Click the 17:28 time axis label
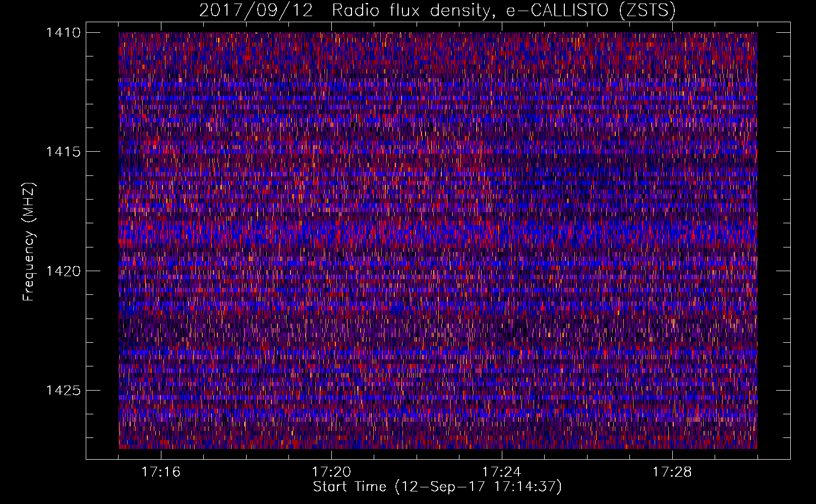 click(672, 472)
